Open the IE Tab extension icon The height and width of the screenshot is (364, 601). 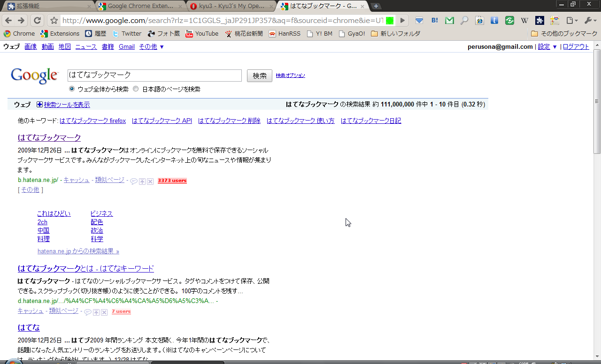point(479,21)
